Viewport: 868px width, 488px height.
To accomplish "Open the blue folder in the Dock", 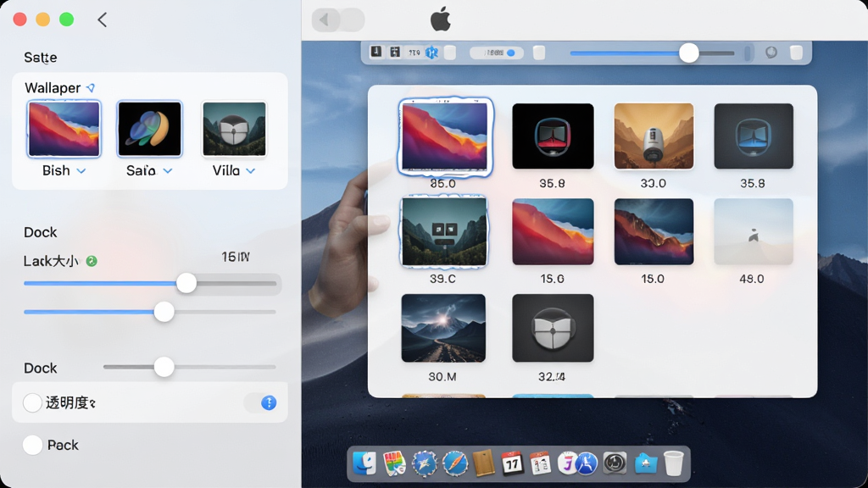I will tap(645, 463).
